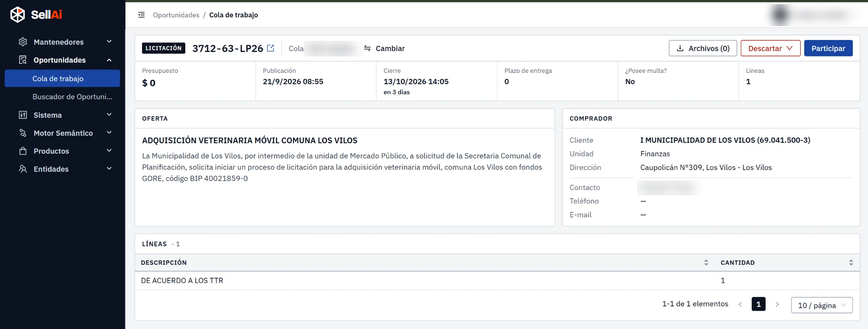868x329 pixels.
Task: Go to previous page arrow
Action: [x=740, y=304]
